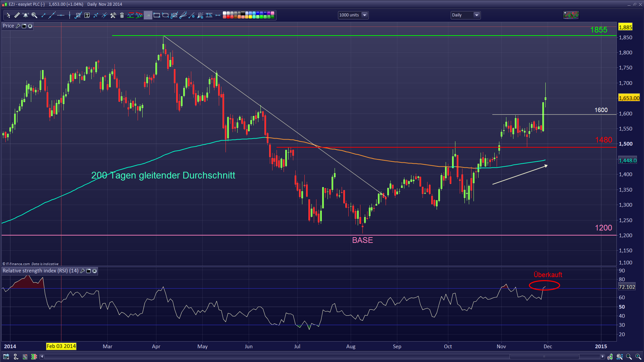Pick the extended trend line tool
Screen dimensions: 644x362
click(x=52, y=15)
